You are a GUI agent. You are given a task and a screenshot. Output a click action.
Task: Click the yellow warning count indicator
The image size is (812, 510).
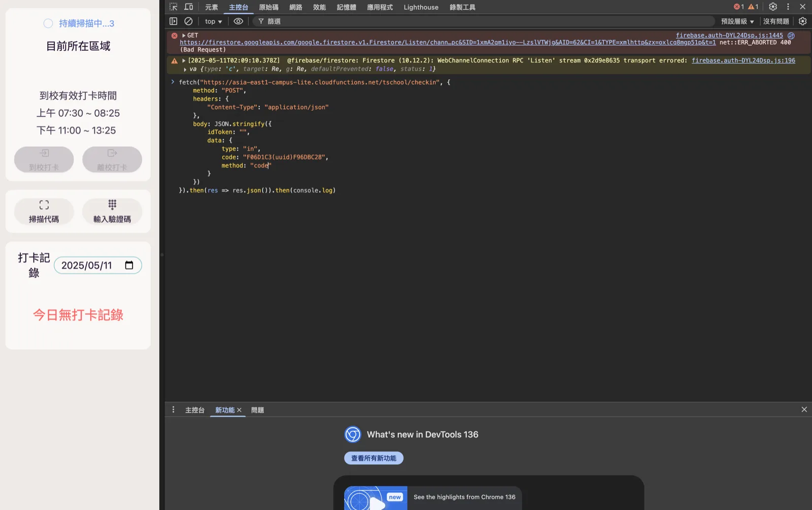(753, 7)
